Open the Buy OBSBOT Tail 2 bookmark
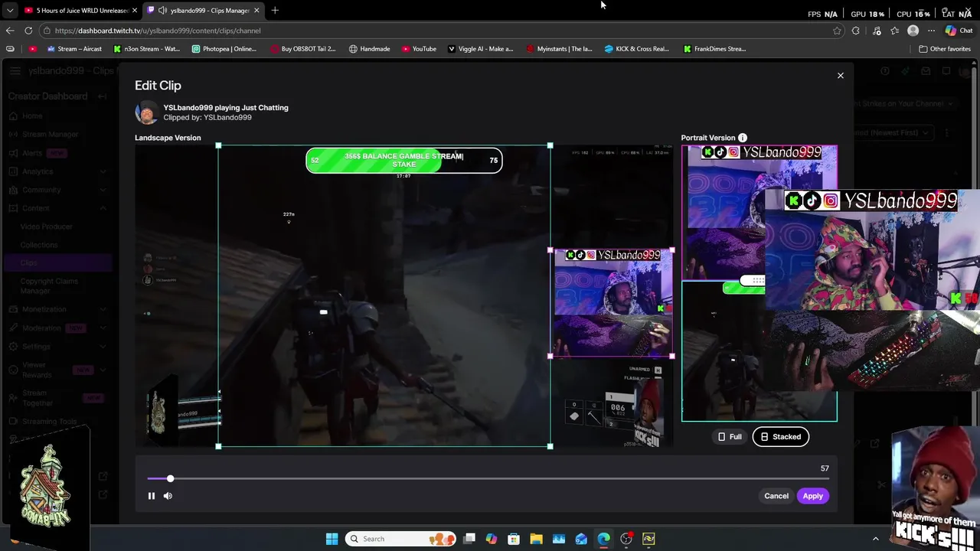The width and height of the screenshot is (980, 551). click(x=302, y=49)
